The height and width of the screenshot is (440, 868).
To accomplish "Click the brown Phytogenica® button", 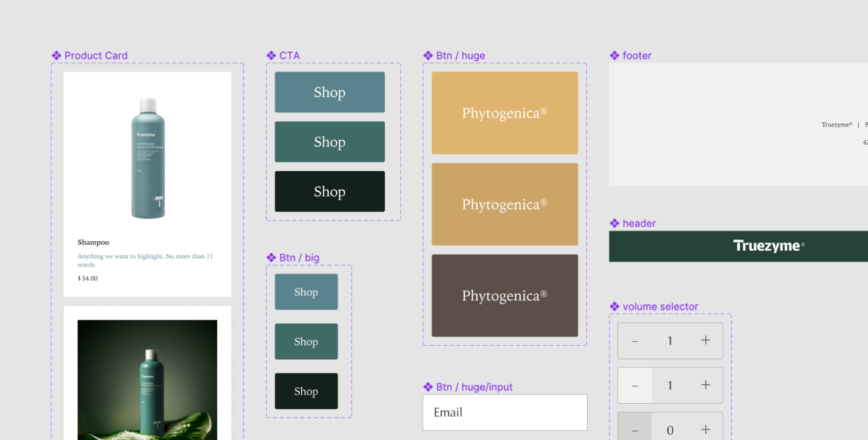I will (504, 295).
